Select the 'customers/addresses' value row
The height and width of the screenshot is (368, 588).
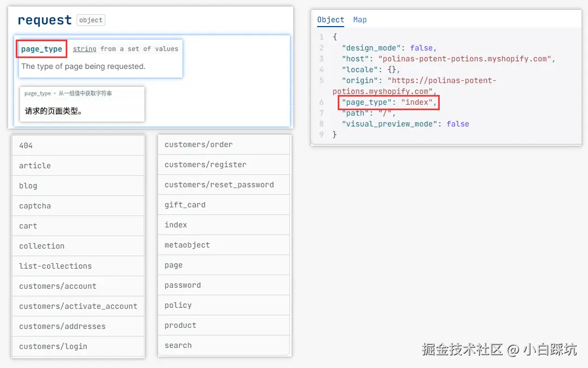pyautogui.click(x=78, y=326)
